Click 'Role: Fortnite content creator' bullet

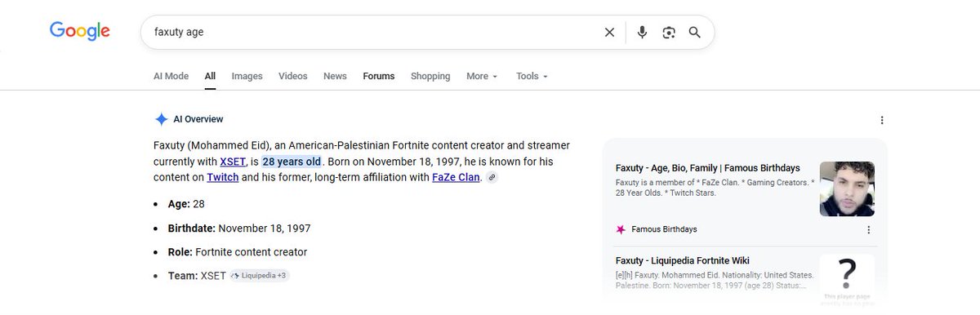click(238, 252)
